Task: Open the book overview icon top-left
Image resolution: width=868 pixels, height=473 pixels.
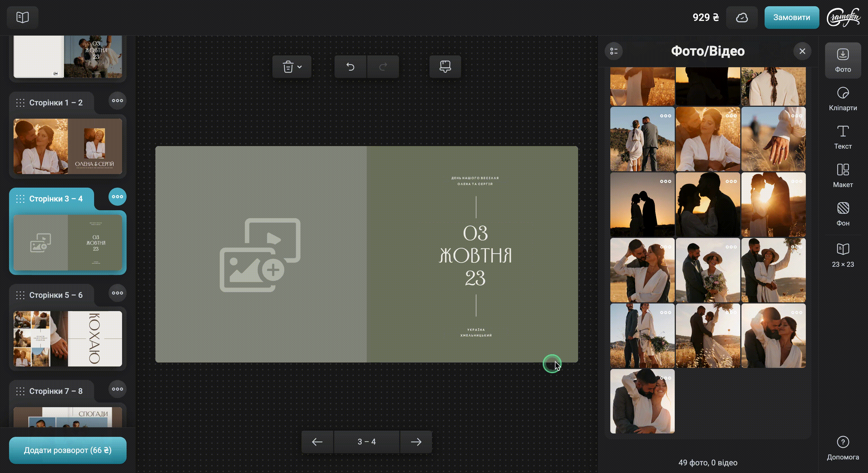Action: (23, 17)
